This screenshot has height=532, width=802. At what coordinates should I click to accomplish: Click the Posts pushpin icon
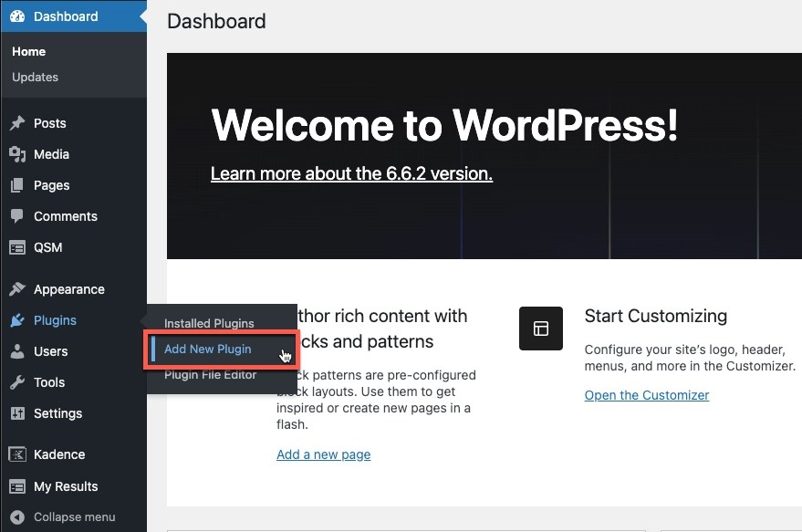tap(17, 123)
